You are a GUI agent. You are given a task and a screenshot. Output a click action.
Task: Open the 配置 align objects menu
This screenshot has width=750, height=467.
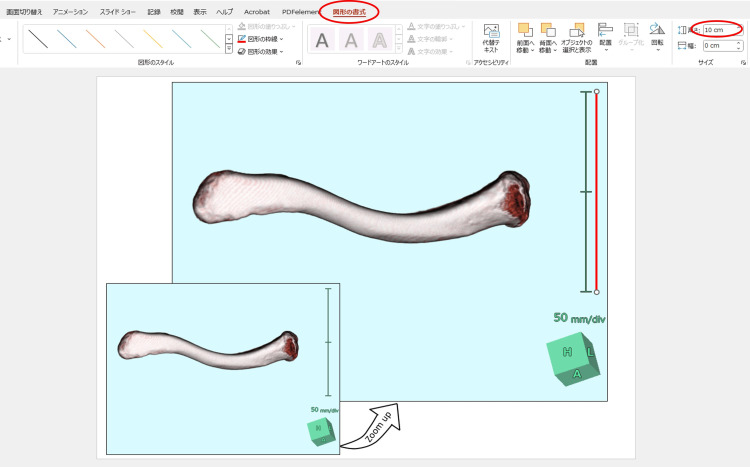pos(606,37)
